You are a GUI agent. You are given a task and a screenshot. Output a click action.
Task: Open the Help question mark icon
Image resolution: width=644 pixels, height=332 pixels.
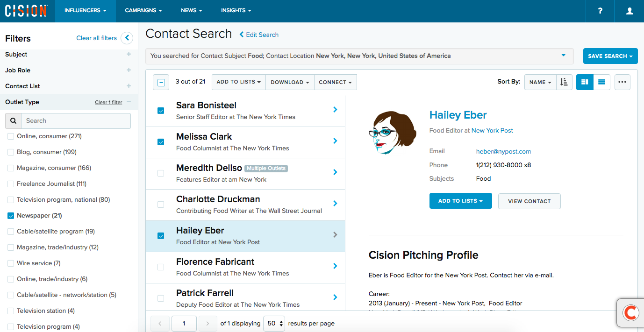coord(600,11)
